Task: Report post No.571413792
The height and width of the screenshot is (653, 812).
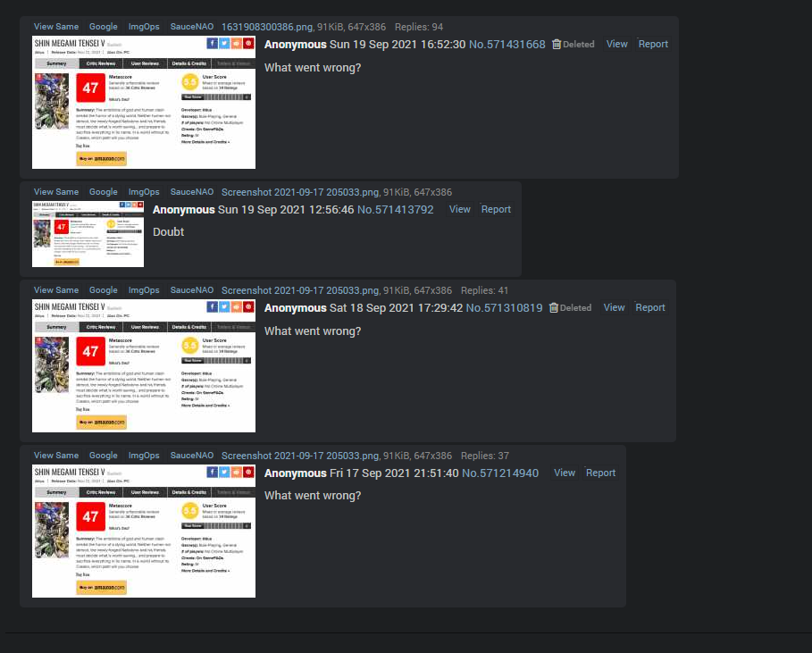Action: tap(496, 209)
